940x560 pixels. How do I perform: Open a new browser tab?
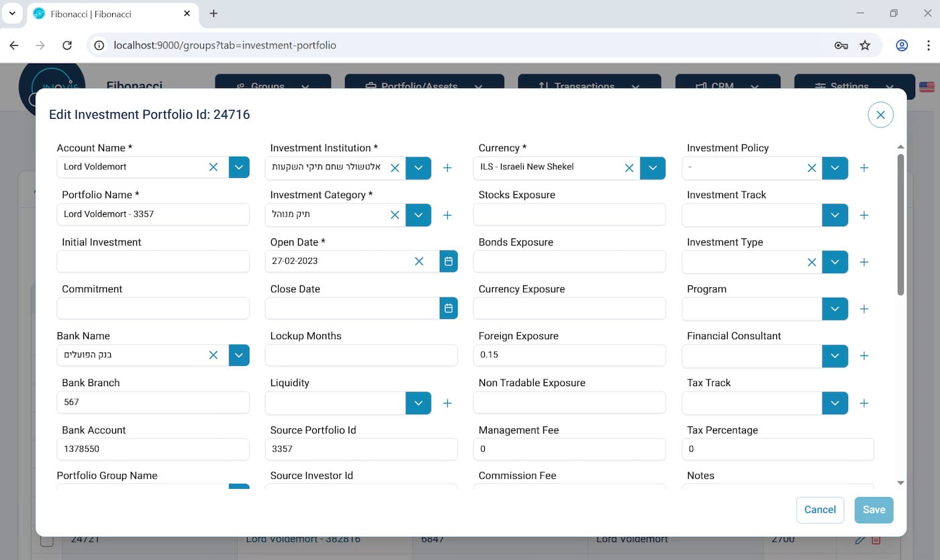214,13
